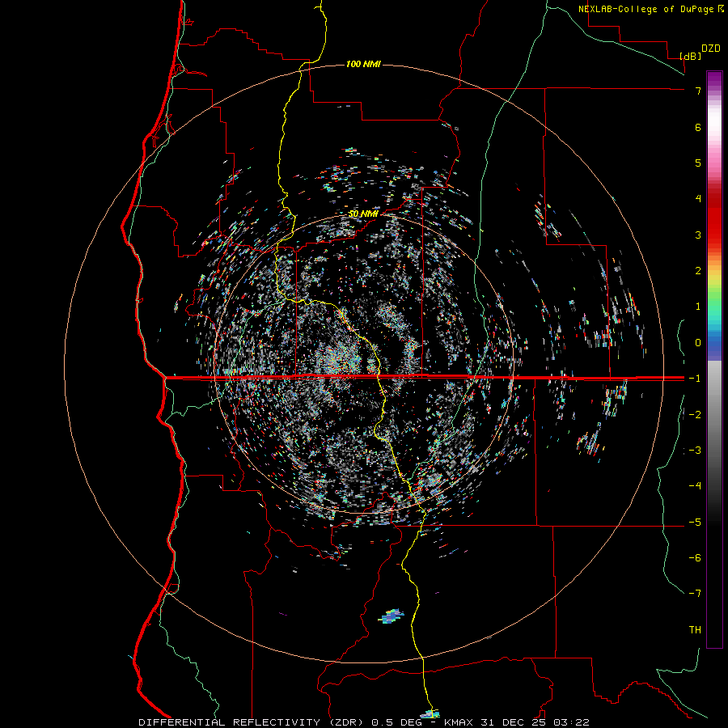The width and height of the screenshot is (728, 728).
Task: Click the -3 value on the color scale
Action: (695, 451)
